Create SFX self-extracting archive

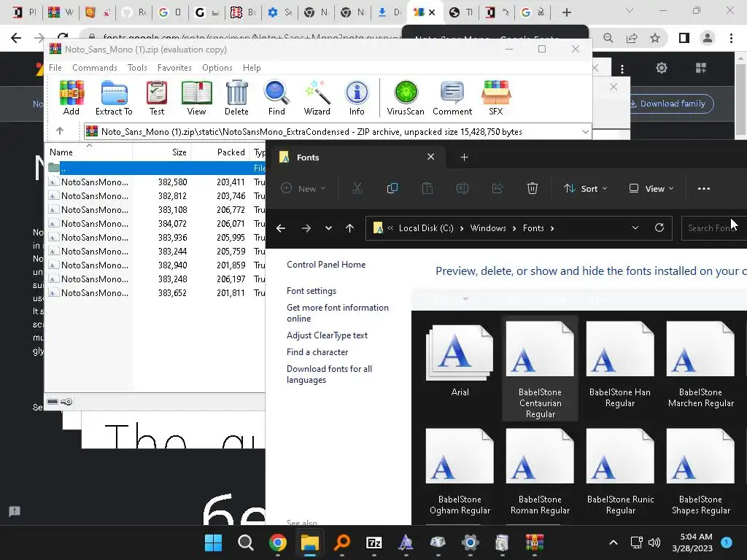click(496, 98)
